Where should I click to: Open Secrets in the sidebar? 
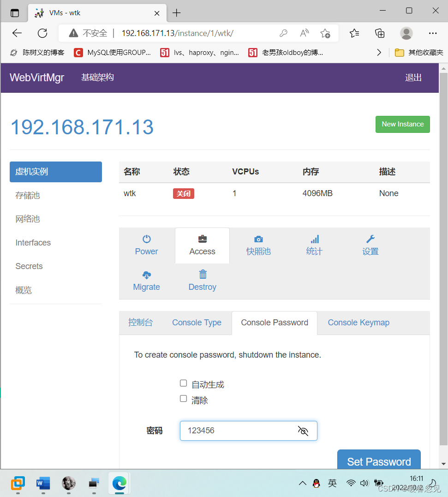[x=29, y=266]
